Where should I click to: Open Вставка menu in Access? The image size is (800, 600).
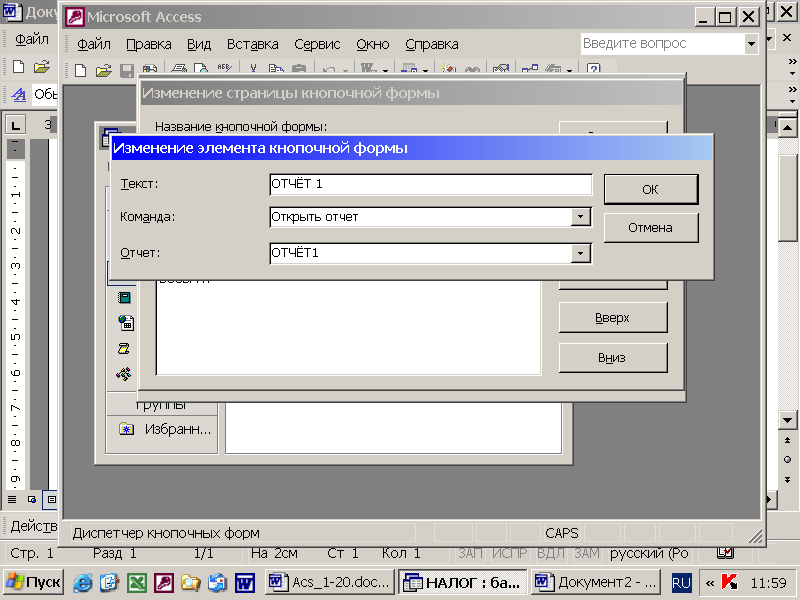point(253,44)
